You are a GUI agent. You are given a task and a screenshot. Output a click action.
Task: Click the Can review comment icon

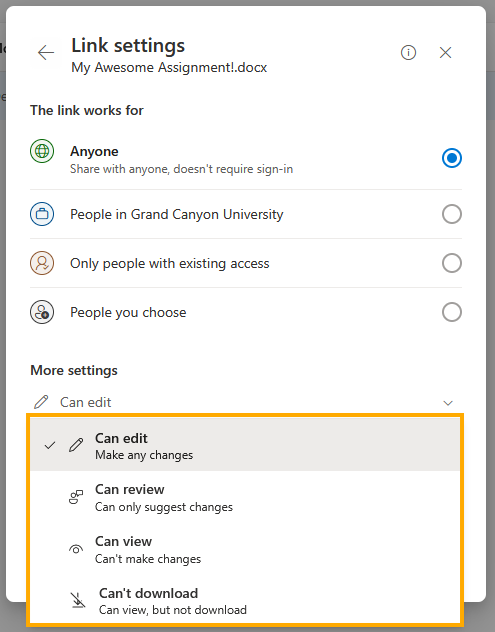tap(76, 497)
